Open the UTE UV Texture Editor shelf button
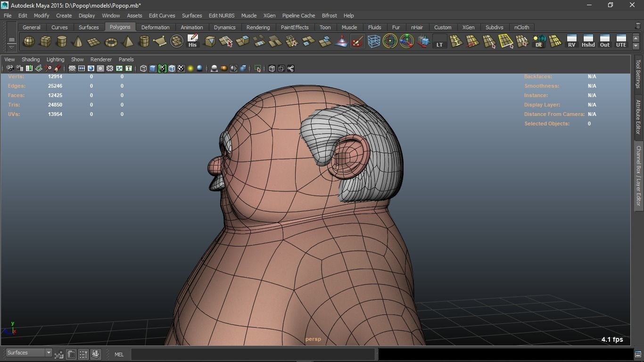Viewport: 644px width, 362px height. pyautogui.click(x=621, y=41)
